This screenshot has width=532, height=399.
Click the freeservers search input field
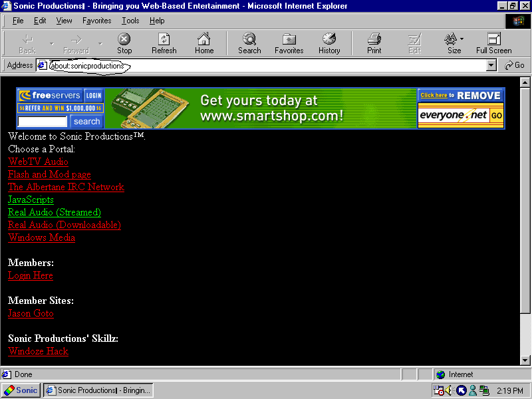(42, 122)
